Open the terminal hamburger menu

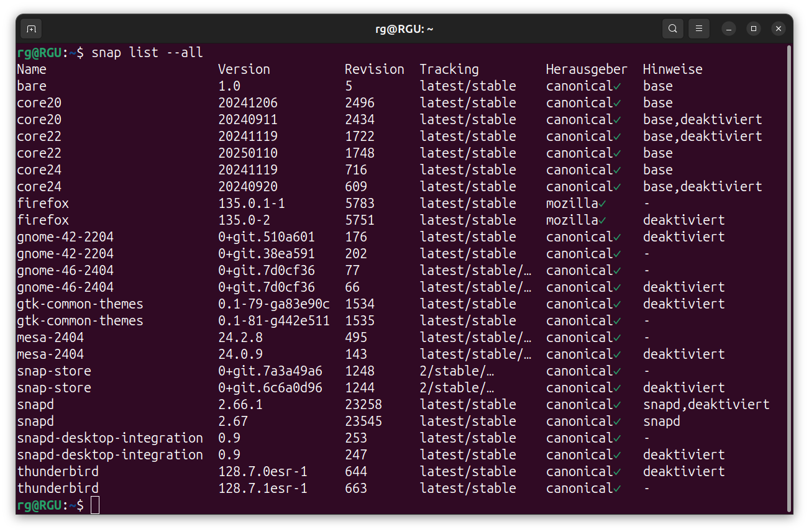pos(699,29)
